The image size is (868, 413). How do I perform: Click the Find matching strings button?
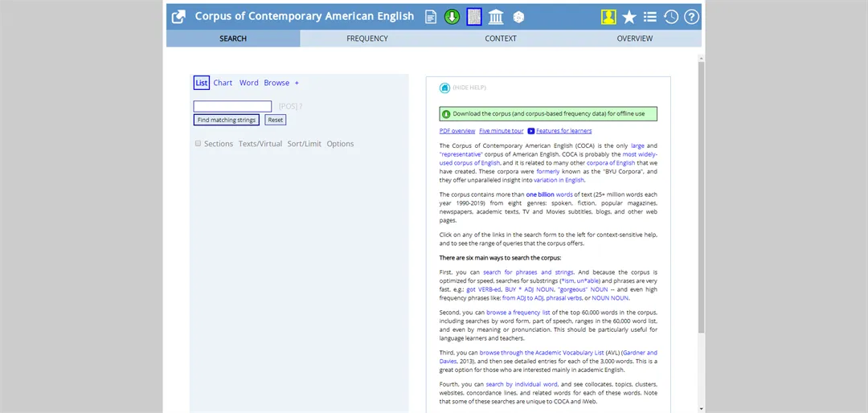pos(227,121)
